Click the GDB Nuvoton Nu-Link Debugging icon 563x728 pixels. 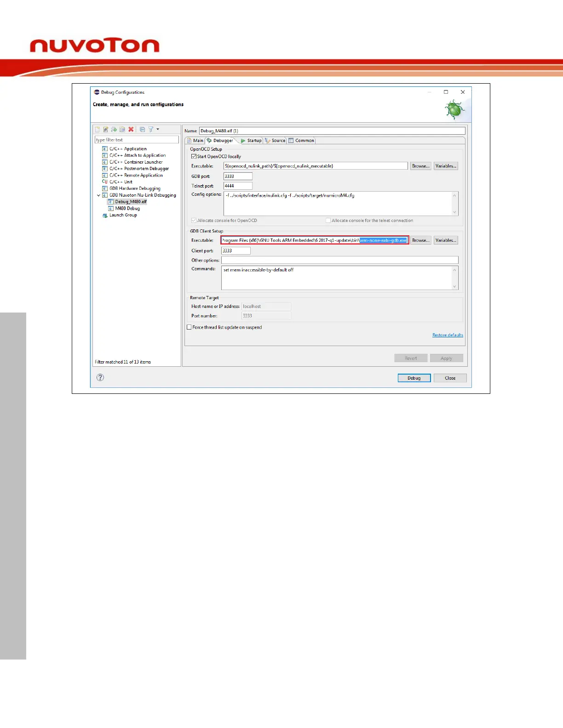(x=105, y=195)
